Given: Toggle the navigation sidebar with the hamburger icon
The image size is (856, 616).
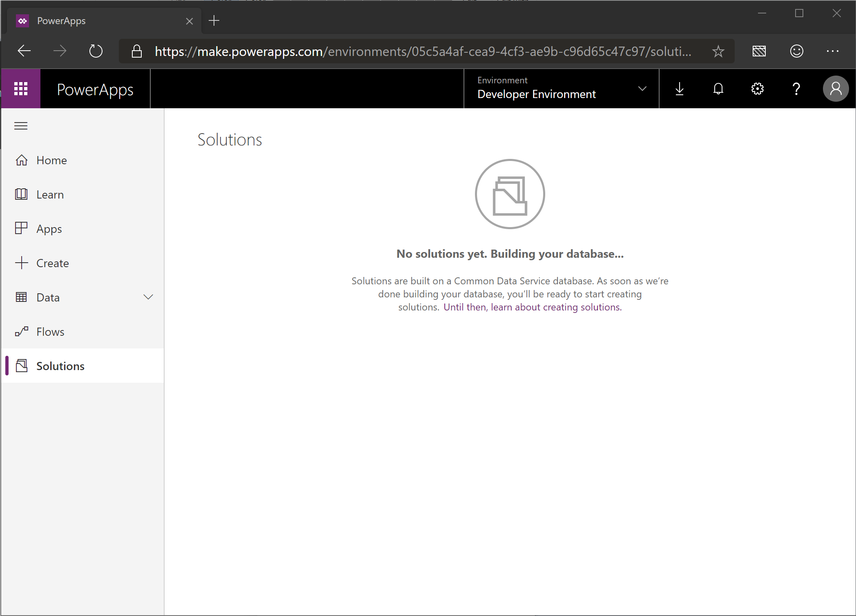Looking at the screenshot, I should (x=21, y=126).
